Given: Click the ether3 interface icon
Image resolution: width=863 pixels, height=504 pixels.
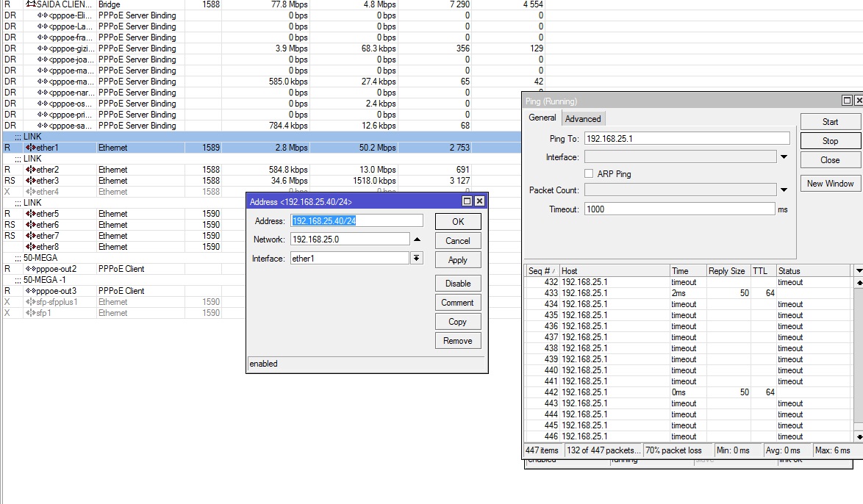Looking at the screenshot, I should point(30,181).
